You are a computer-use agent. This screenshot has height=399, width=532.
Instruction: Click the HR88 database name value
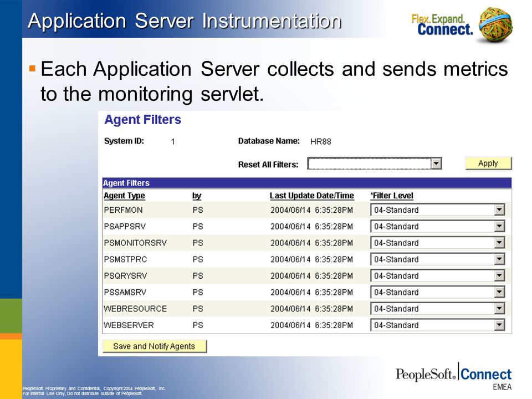click(321, 141)
